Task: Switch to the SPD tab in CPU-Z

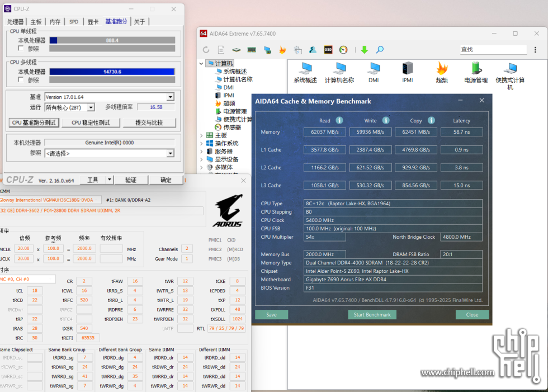Action: 74,22
